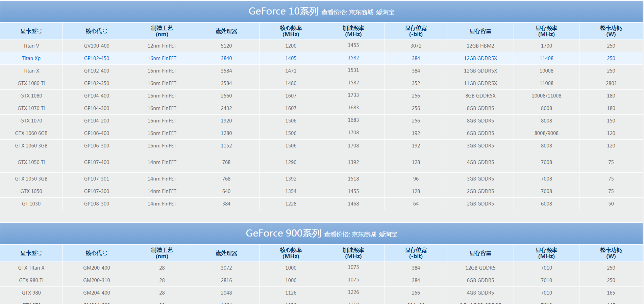Click the GV100-400 core code cell
The height and width of the screenshot is (304, 644).
(x=97, y=46)
